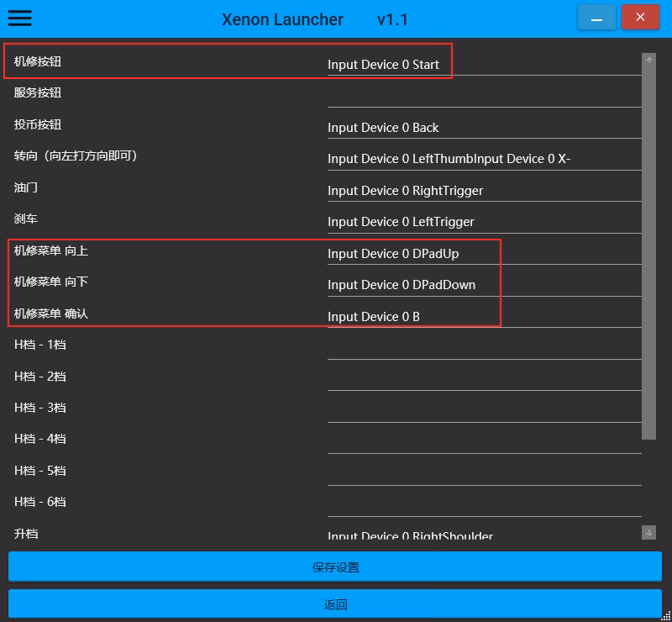This screenshot has width=672, height=622.
Task: Click the 机修菜单 向下 DPadDown field
Action: coord(484,285)
